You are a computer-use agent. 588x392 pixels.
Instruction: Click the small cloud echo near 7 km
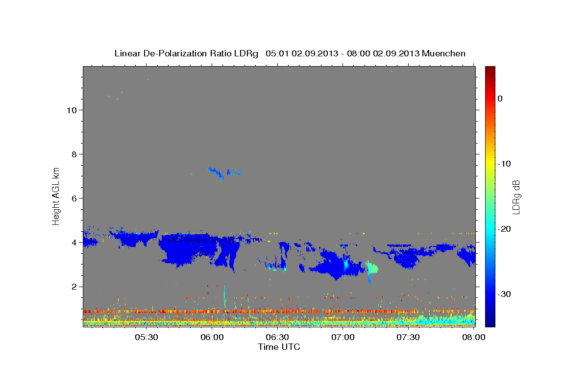224,173
